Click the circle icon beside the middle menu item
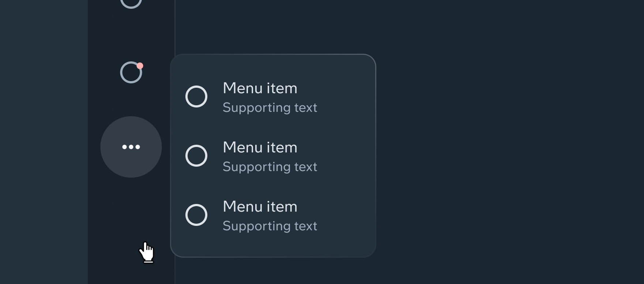 (x=196, y=155)
